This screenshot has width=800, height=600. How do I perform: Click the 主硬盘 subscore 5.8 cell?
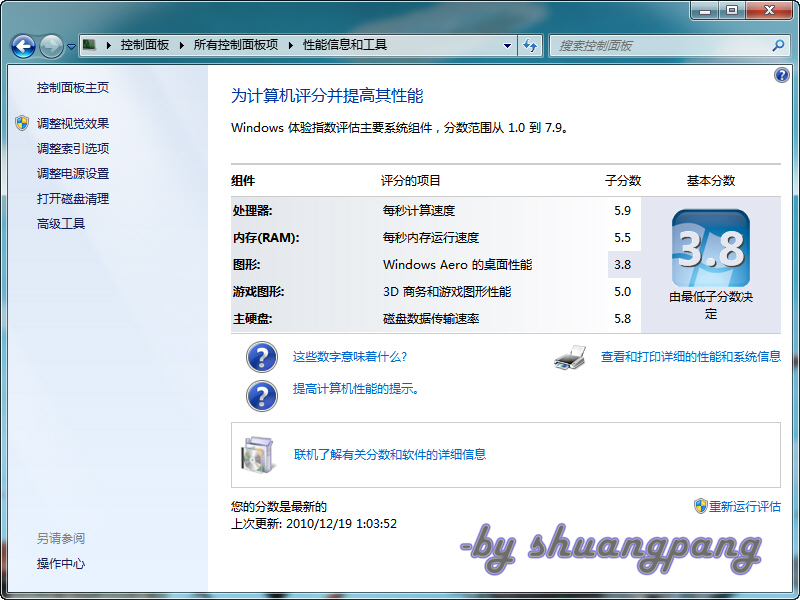(x=622, y=319)
